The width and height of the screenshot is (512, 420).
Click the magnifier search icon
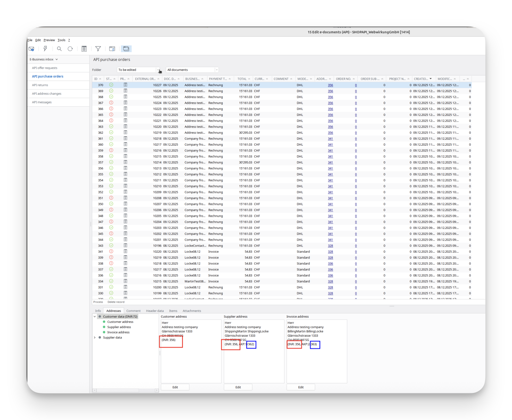point(59,49)
